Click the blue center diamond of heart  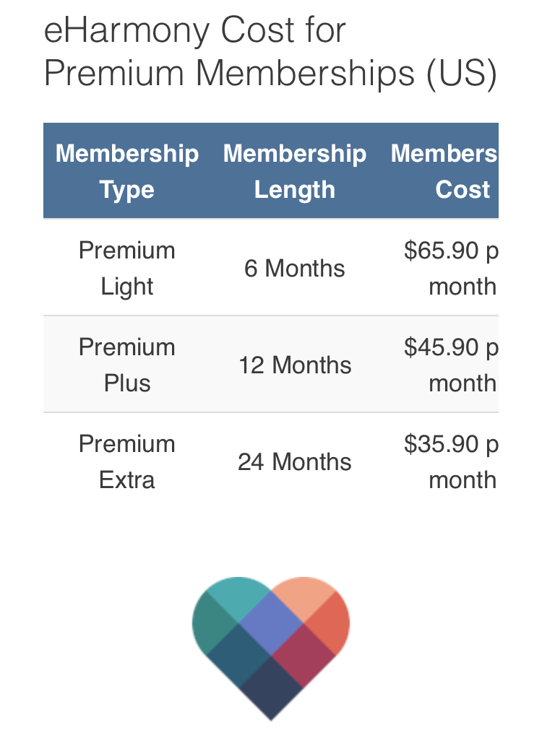point(271,623)
